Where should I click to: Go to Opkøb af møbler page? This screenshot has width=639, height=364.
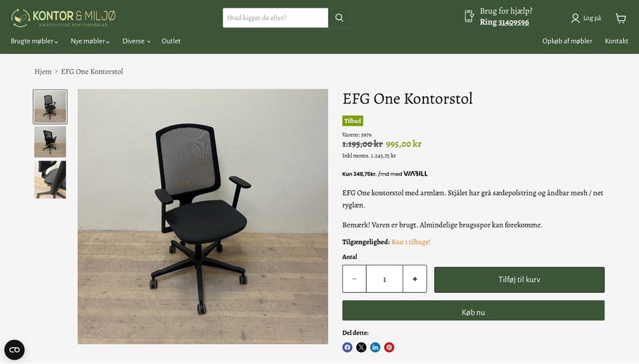567,41
